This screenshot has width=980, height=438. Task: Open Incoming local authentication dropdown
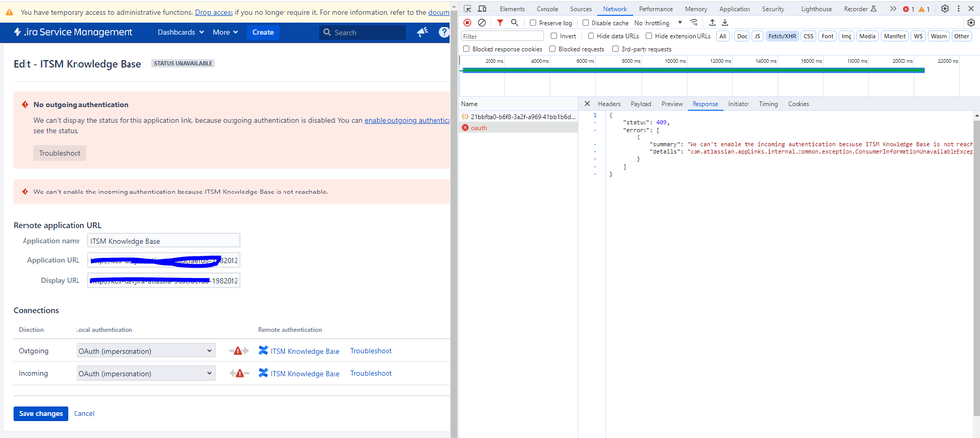pos(145,373)
